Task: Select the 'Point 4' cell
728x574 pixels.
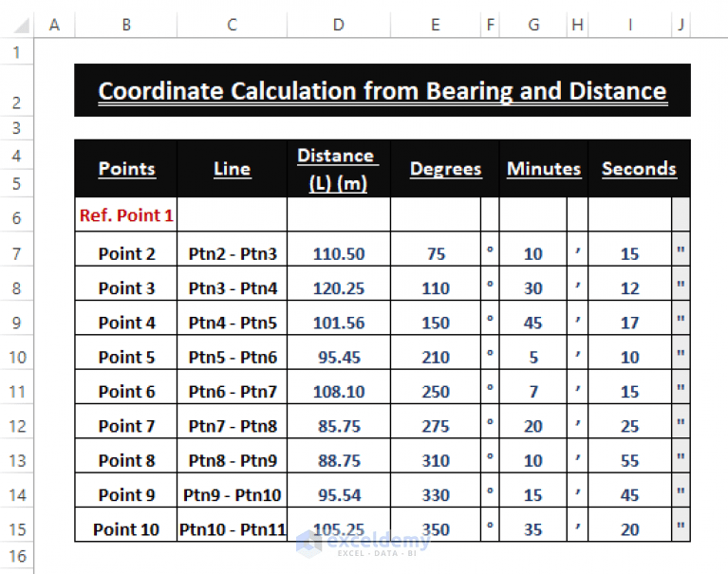Action: pos(126,318)
